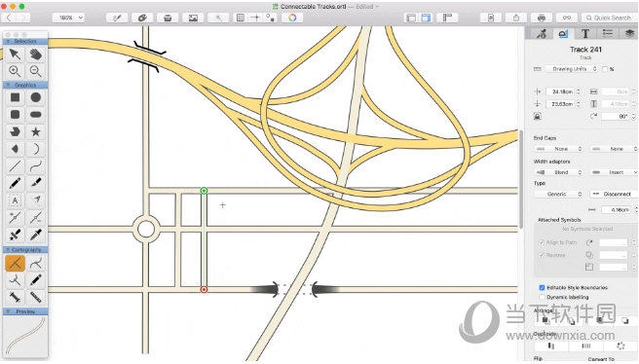Viewport: 639px width, 364px height.
Task: Open the Generic type dropdown
Action: pyautogui.click(x=558, y=195)
